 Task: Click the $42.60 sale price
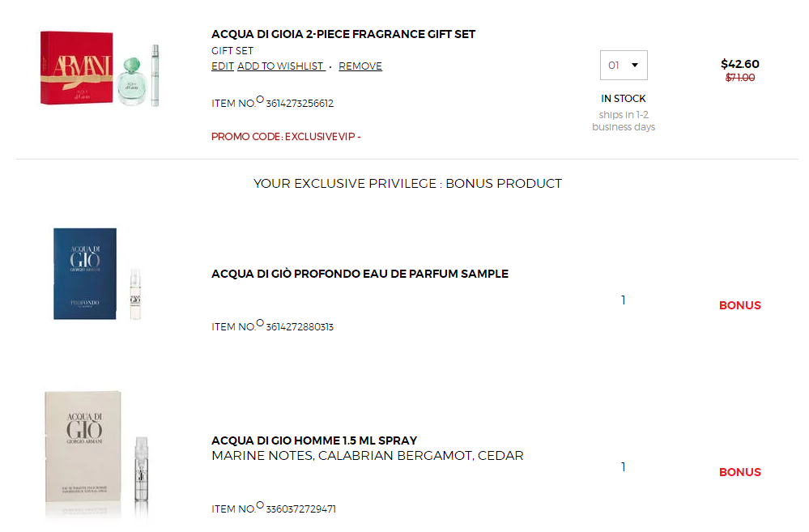pos(740,64)
